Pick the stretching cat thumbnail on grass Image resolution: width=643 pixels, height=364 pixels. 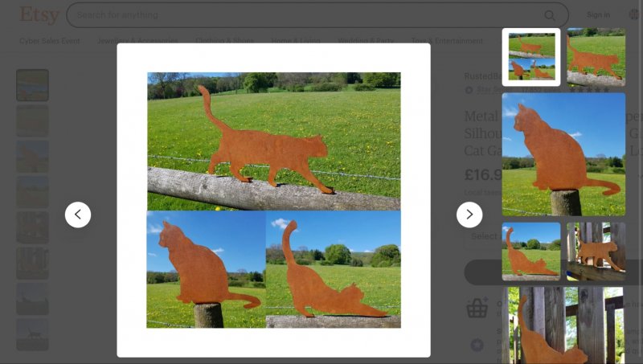point(531,251)
